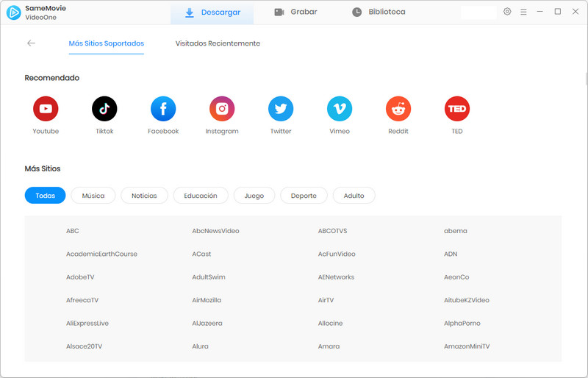Filter sites by Música

pos(93,196)
